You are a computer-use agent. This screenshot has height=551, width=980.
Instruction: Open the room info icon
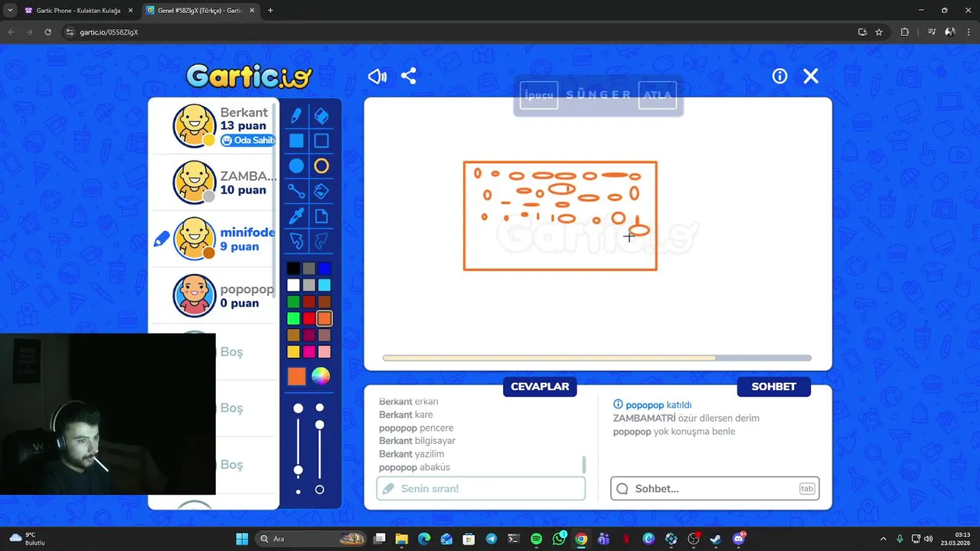pyautogui.click(x=779, y=77)
